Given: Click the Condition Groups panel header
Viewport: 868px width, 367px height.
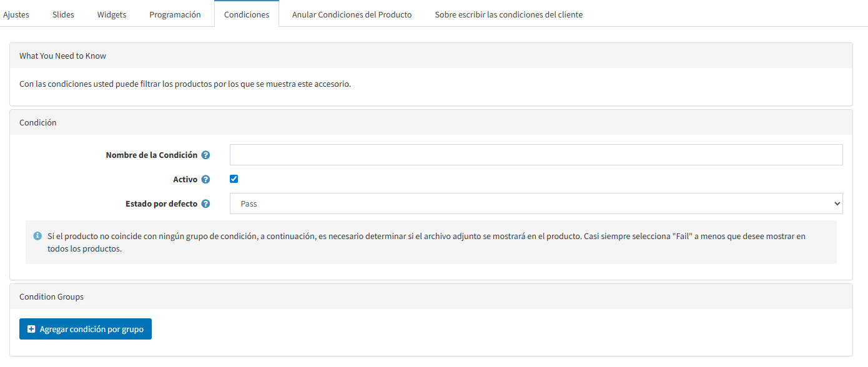Looking at the screenshot, I should tap(51, 296).
